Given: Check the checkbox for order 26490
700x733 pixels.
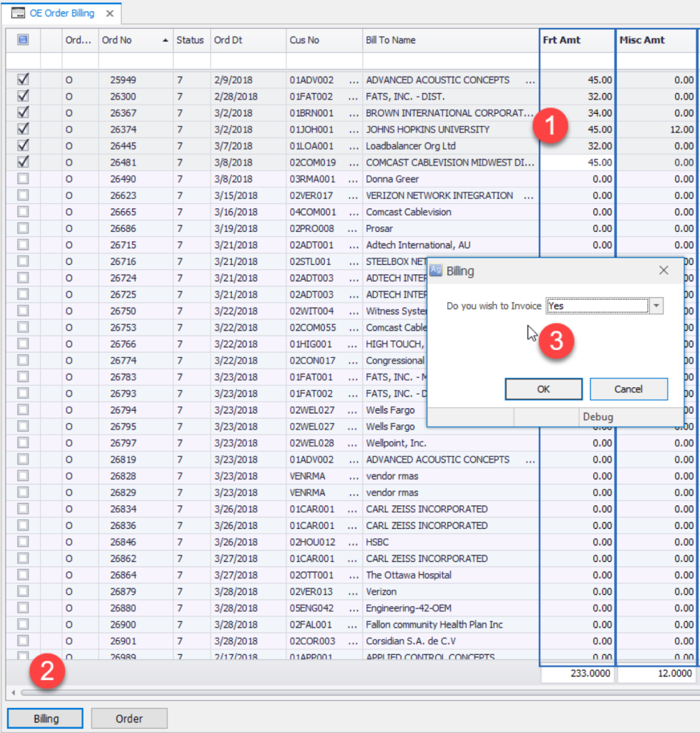Looking at the screenshot, I should (22, 179).
